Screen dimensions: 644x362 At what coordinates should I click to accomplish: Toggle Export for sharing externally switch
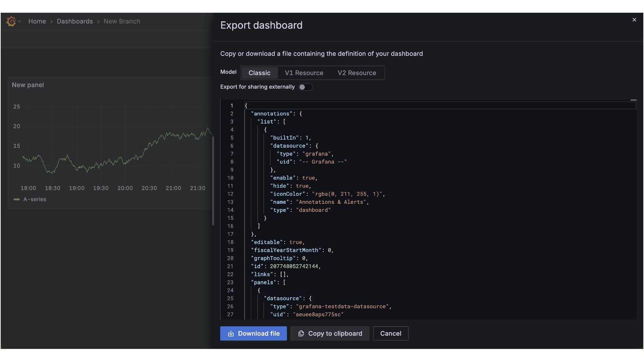pos(306,87)
